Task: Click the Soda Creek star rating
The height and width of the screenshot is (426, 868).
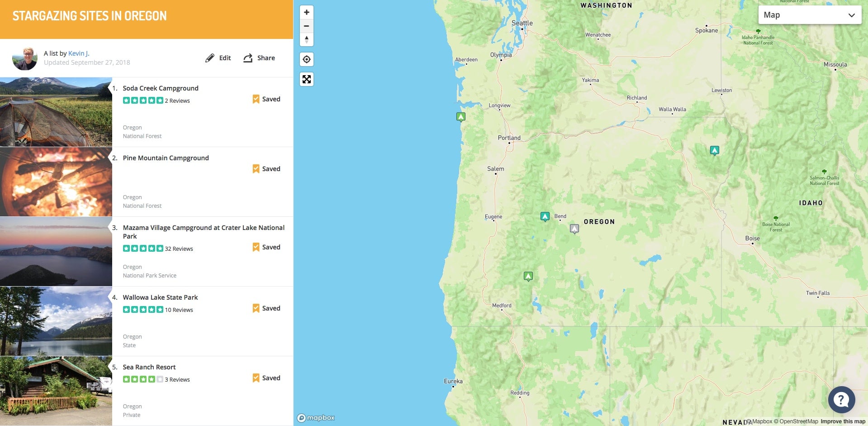Action: click(143, 101)
